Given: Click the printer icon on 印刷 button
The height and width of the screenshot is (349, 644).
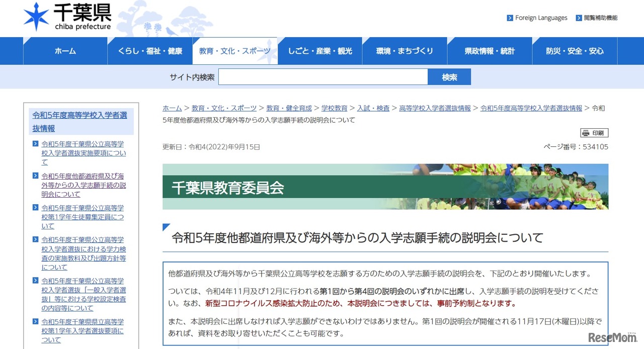Looking at the screenshot, I should tap(586, 133).
